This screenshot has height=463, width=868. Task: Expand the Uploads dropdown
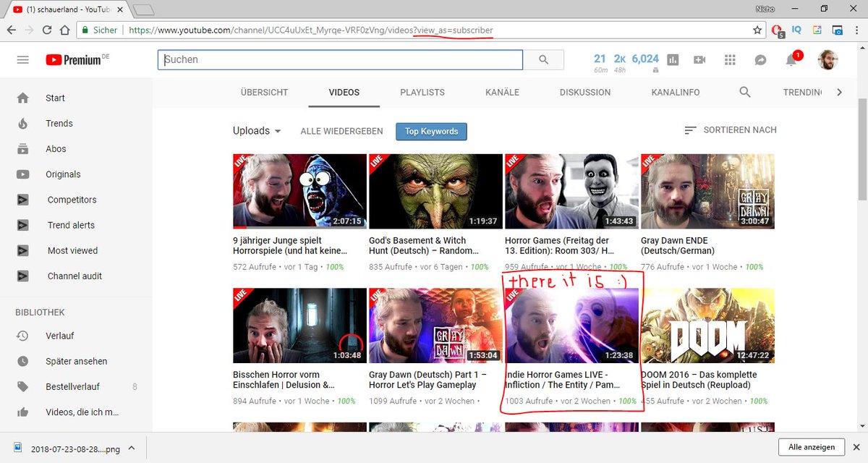click(257, 131)
